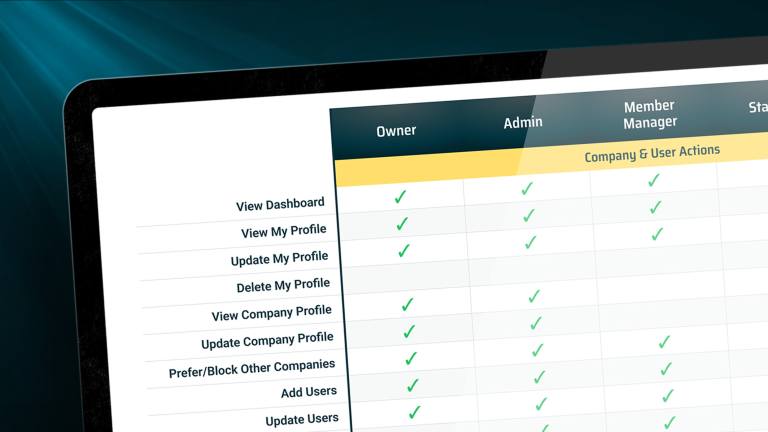Click the Owner checkmark for View Dashboard
The height and width of the screenshot is (432, 768).
(400, 197)
